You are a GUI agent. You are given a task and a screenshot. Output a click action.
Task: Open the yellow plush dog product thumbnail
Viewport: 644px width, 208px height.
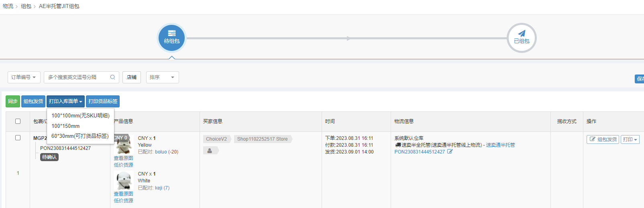[124, 147]
